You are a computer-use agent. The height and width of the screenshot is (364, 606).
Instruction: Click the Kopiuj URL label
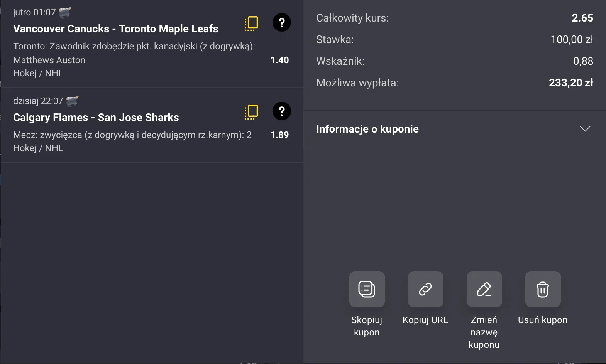click(425, 320)
